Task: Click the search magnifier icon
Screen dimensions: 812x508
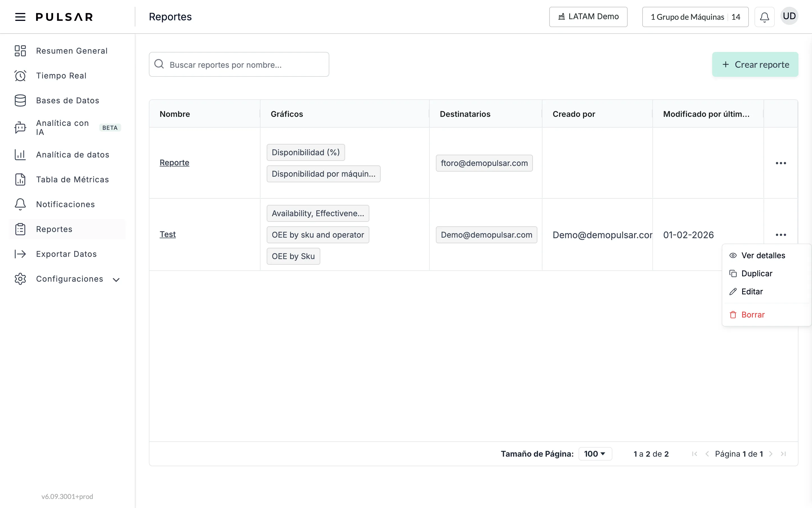Action: click(159, 64)
